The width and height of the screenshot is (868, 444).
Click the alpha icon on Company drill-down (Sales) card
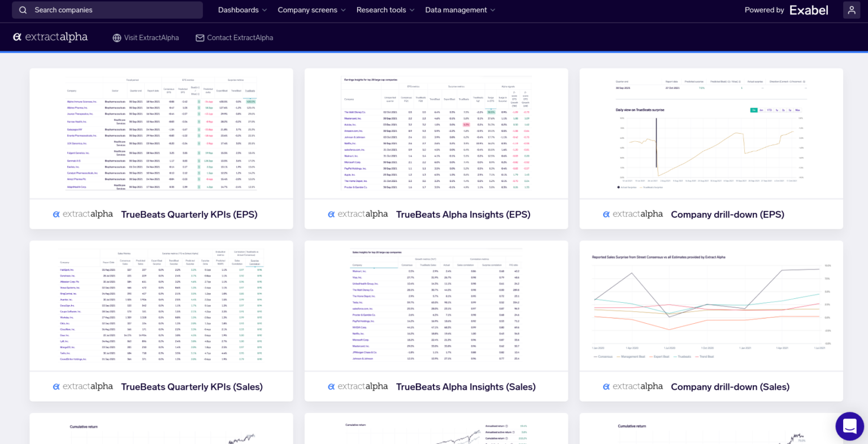[606, 387]
